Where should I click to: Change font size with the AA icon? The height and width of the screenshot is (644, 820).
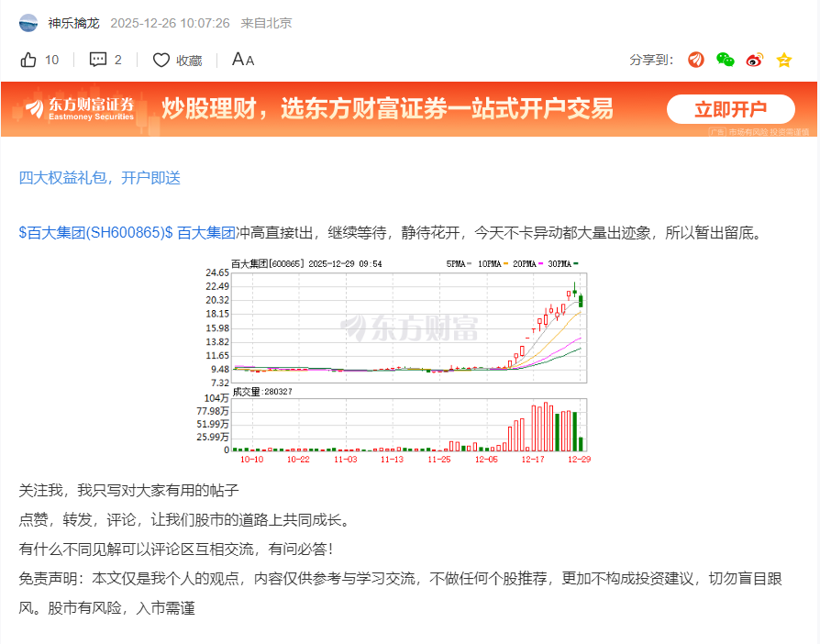(243, 59)
